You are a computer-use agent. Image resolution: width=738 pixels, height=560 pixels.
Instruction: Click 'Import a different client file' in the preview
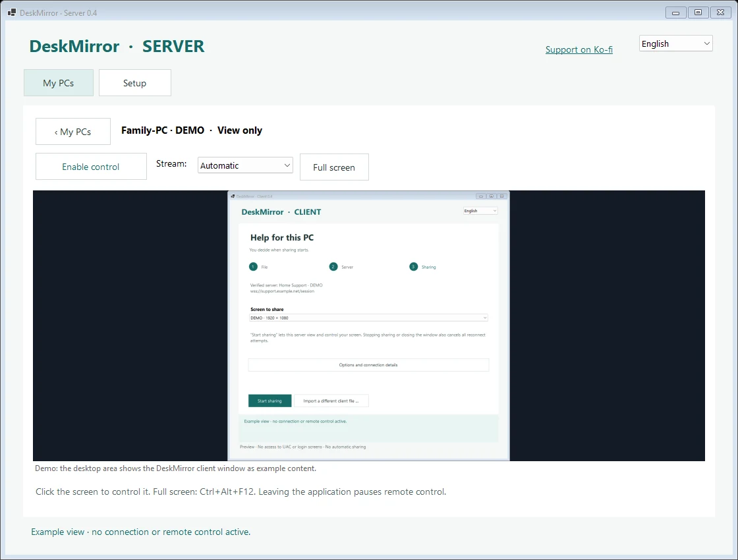pyautogui.click(x=331, y=401)
